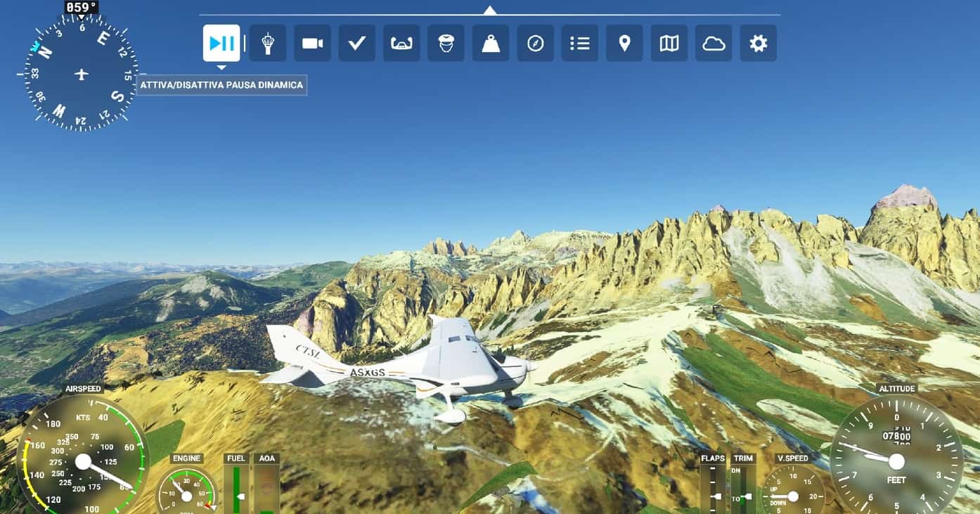The height and width of the screenshot is (514, 980).
Task: Toggle the active pause play/pause button
Action: pyautogui.click(x=221, y=43)
